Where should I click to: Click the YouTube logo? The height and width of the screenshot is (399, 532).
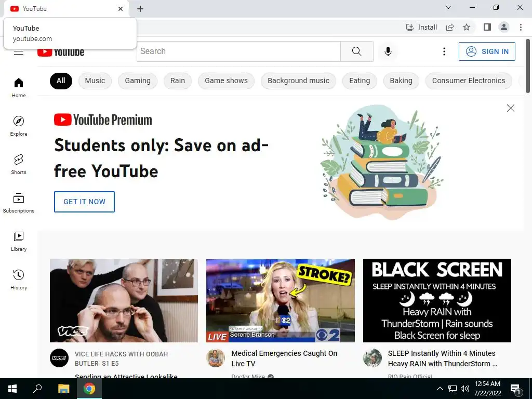[x=61, y=52]
